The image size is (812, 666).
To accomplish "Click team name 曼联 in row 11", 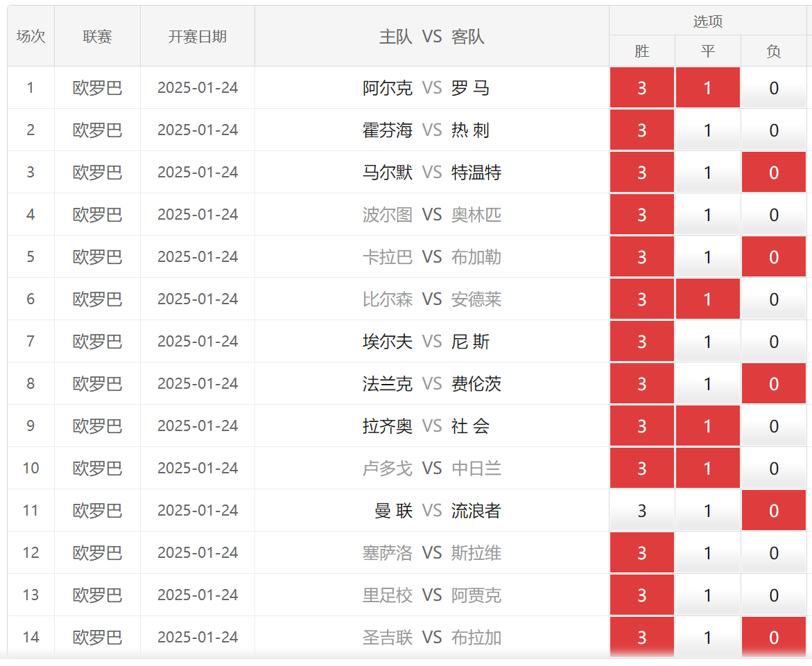I will (x=394, y=511).
